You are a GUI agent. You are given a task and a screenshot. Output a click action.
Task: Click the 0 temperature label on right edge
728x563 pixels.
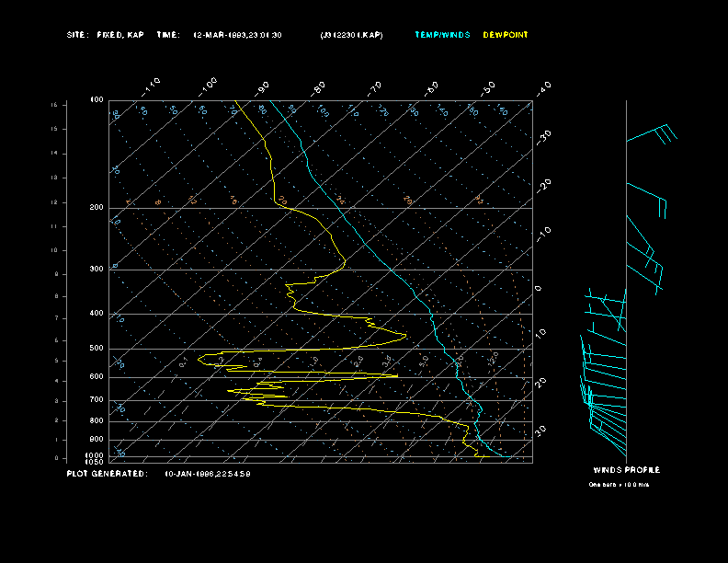point(539,288)
